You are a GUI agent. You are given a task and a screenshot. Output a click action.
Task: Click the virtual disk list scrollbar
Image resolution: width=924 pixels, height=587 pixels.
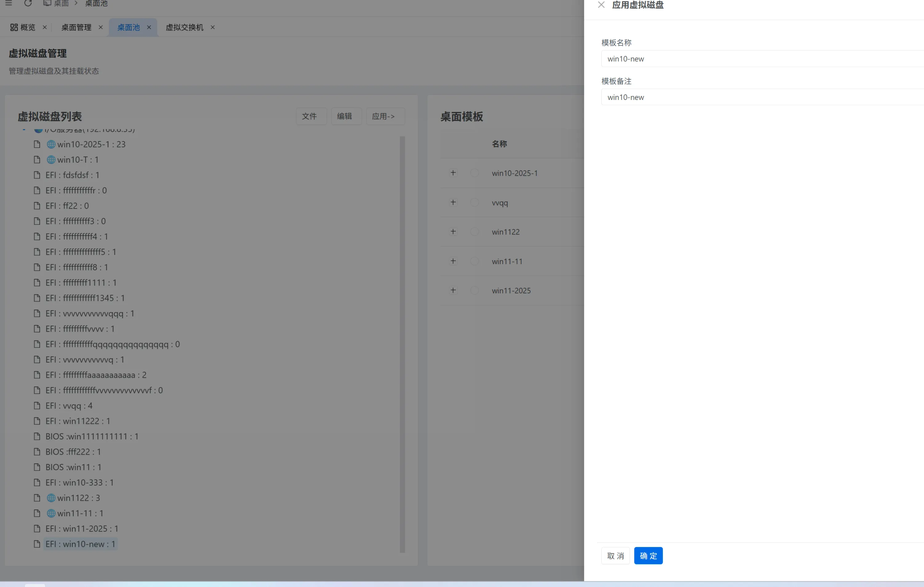402,344
